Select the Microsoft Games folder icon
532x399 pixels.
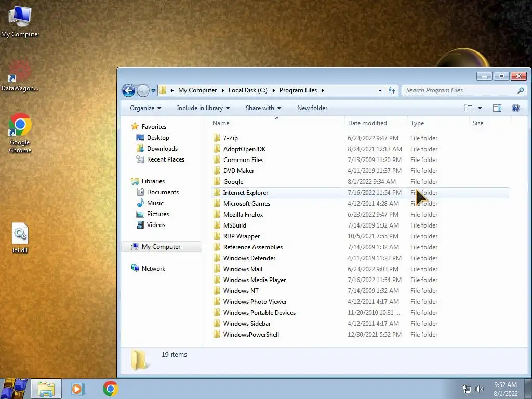[217, 203]
